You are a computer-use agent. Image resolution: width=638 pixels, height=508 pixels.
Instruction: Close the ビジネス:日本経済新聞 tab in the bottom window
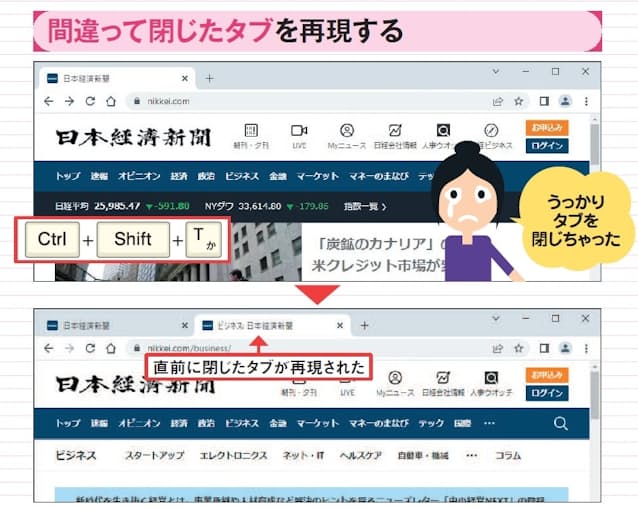(340, 325)
